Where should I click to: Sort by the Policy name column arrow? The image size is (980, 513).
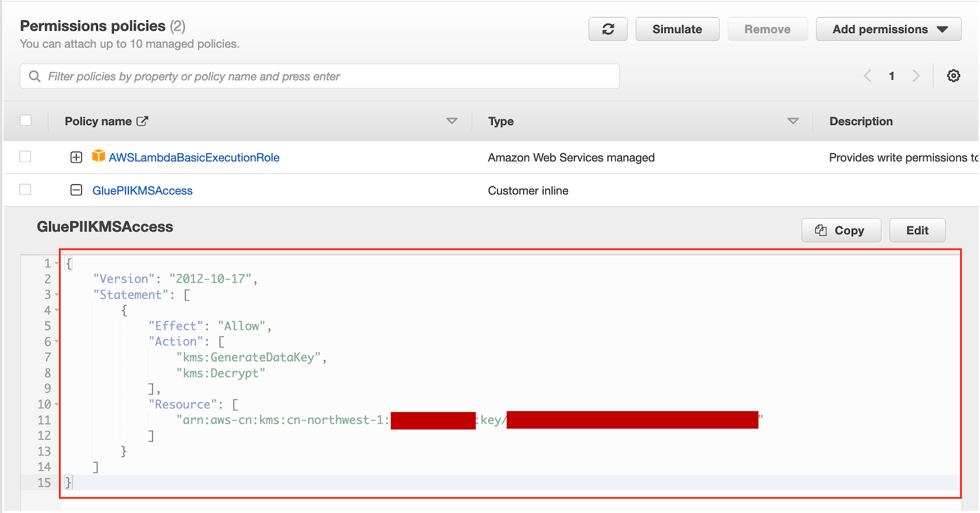(x=452, y=121)
